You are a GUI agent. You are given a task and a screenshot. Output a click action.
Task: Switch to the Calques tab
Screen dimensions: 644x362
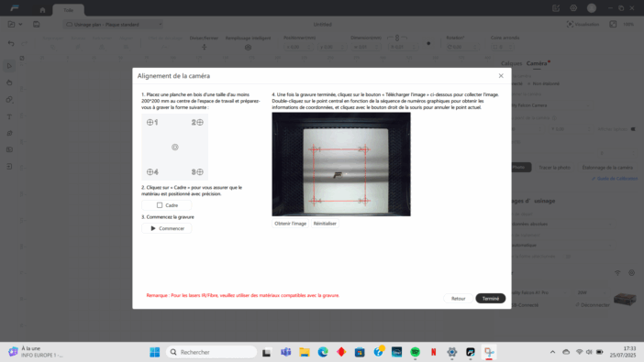pyautogui.click(x=511, y=63)
